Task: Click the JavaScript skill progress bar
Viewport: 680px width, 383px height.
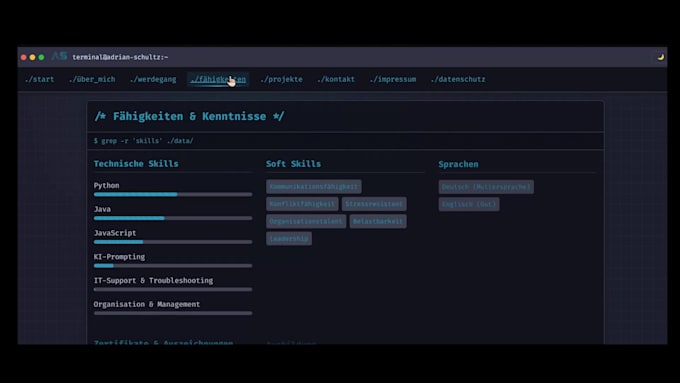Action: pos(173,242)
